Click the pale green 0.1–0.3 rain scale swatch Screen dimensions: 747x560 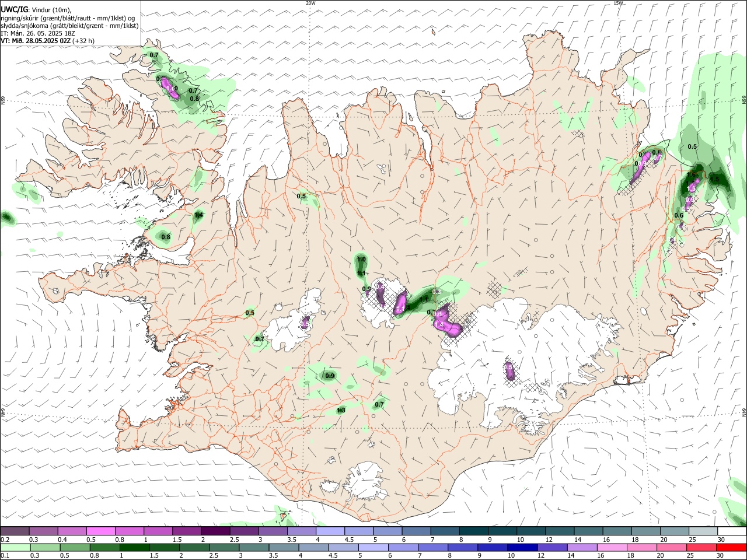coord(16,548)
